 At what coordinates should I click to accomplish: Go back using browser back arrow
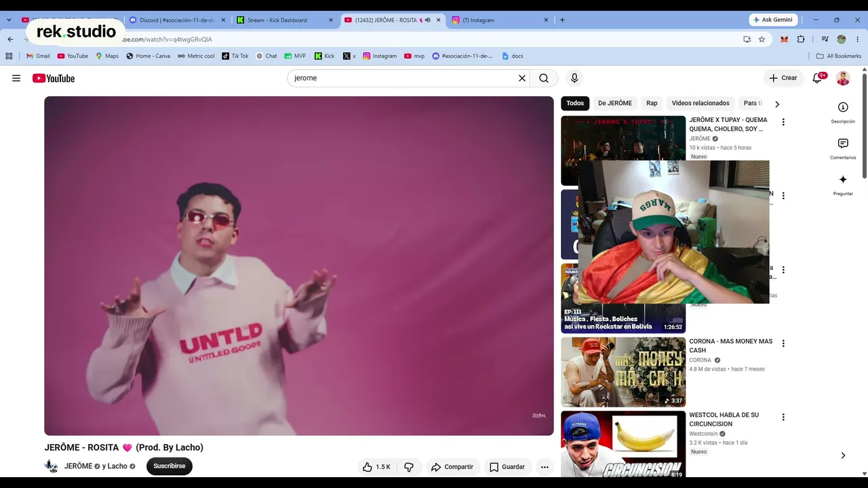(10, 39)
